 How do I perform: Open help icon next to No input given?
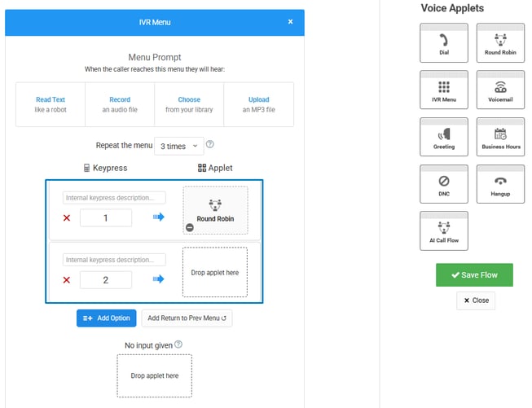click(178, 344)
